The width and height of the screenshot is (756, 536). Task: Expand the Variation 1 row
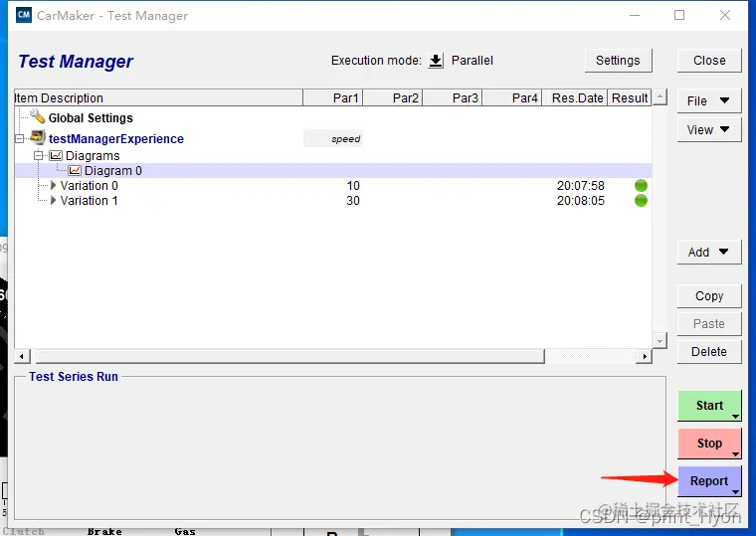click(x=53, y=201)
